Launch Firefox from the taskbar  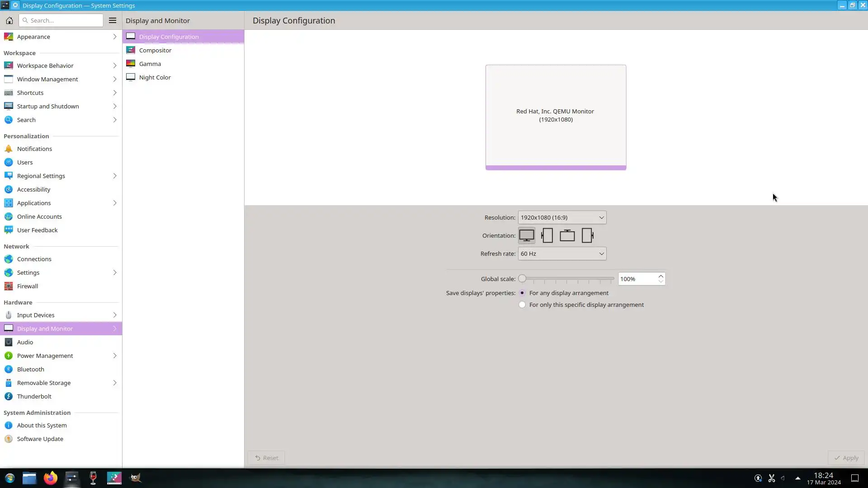pyautogui.click(x=50, y=478)
